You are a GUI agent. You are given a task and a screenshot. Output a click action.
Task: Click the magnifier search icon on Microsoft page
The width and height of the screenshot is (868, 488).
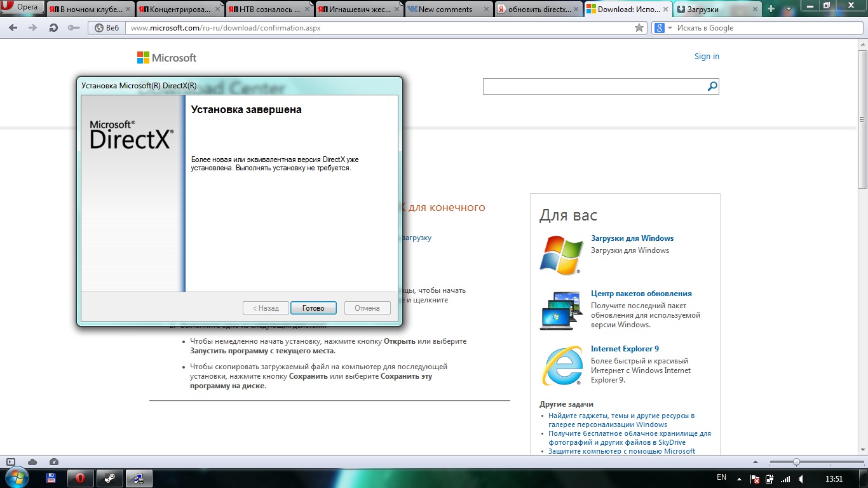712,86
